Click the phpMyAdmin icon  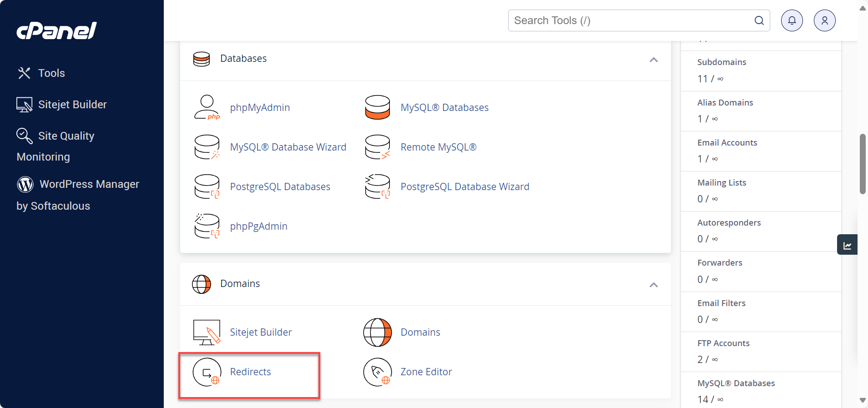coord(207,107)
